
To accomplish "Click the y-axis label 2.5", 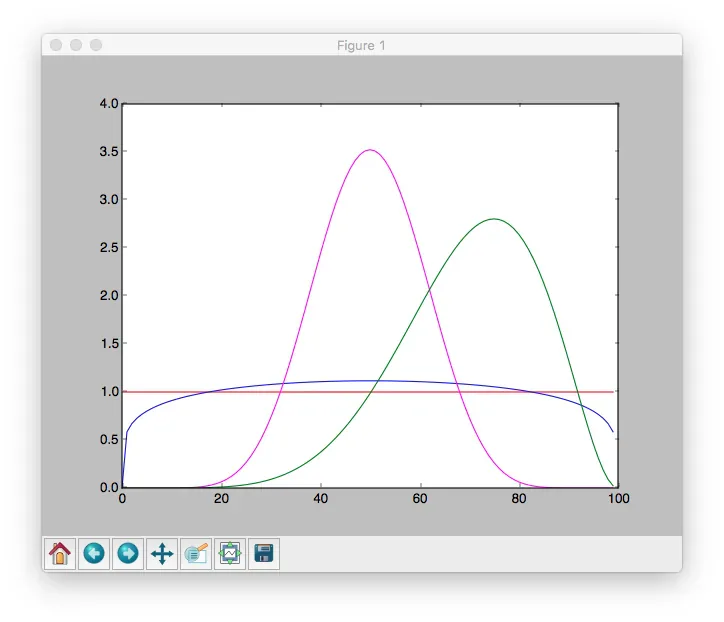I will (109, 247).
